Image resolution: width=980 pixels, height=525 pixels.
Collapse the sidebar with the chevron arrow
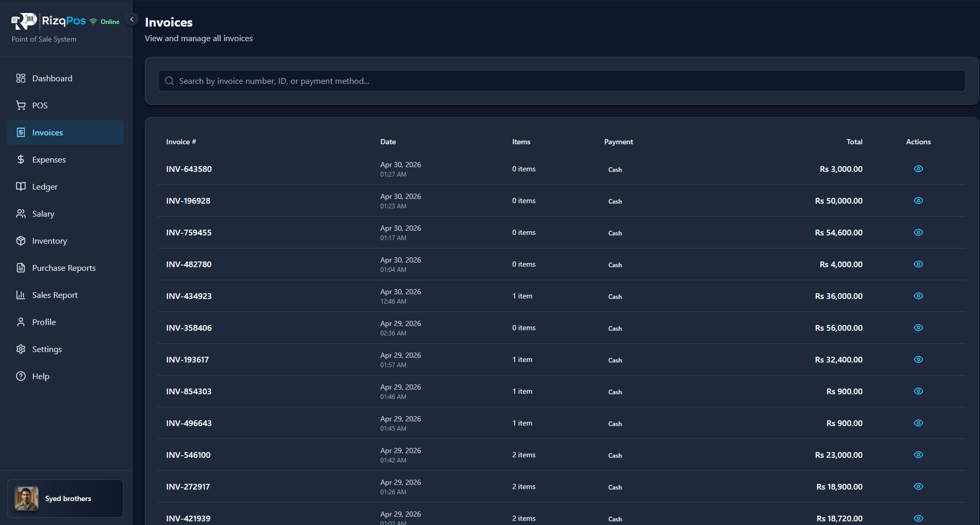click(x=132, y=19)
